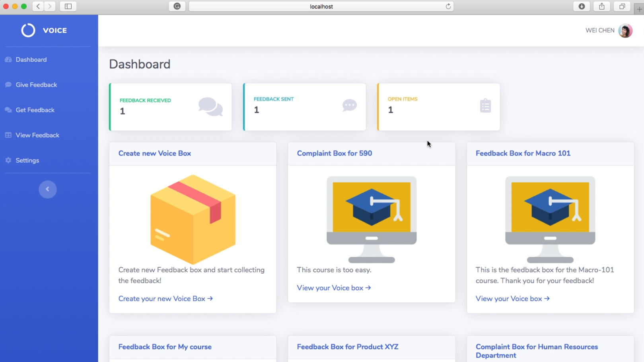Click the VOICE brand name

[x=55, y=30]
